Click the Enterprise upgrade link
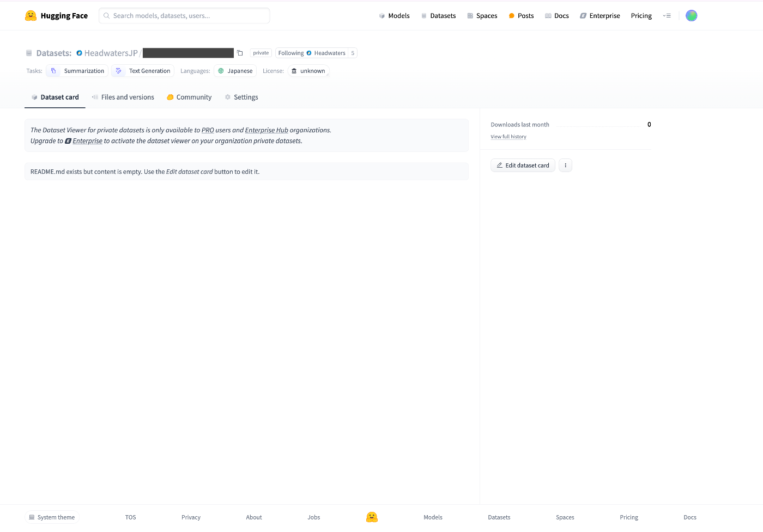 coord(87,141)
